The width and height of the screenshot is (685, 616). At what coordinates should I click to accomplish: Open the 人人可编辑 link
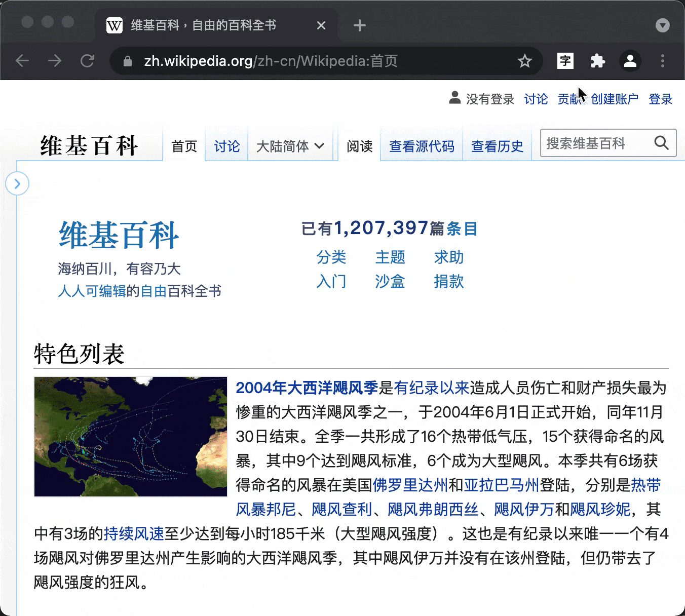click(x=92, y=291)
